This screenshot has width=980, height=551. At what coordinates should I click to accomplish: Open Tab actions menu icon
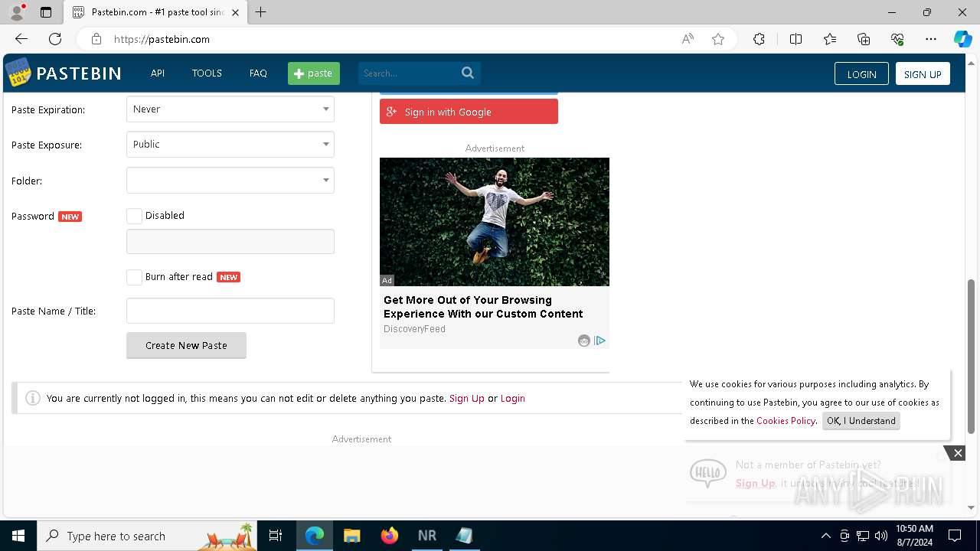pos(46,12)
